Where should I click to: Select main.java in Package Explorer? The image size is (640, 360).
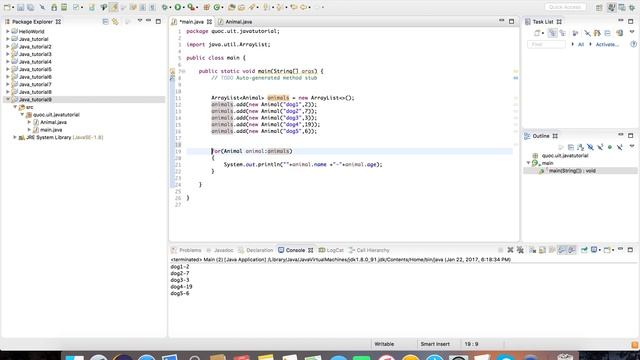click(51, 130)
